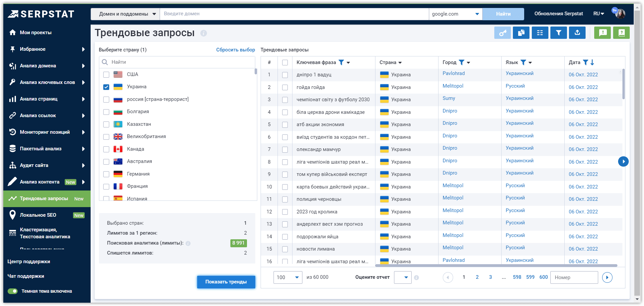
Task: Toggle the select-all checkbox in table header
Action: pos(285,62)
